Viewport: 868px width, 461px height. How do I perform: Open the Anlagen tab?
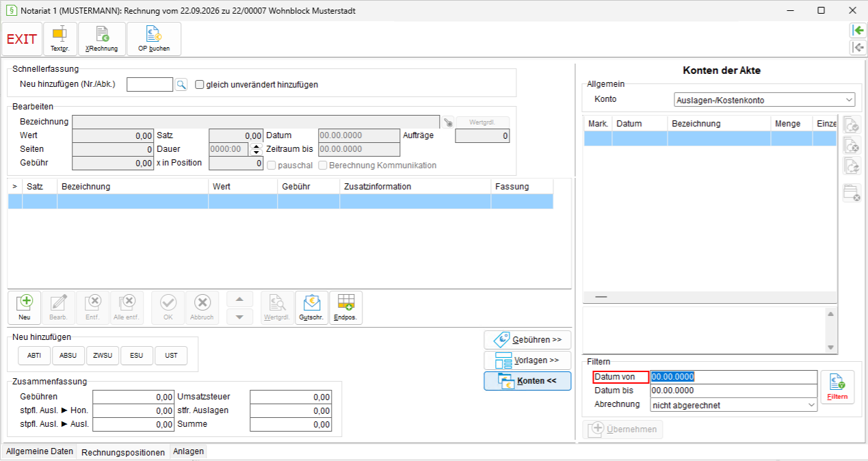point(188,451)
